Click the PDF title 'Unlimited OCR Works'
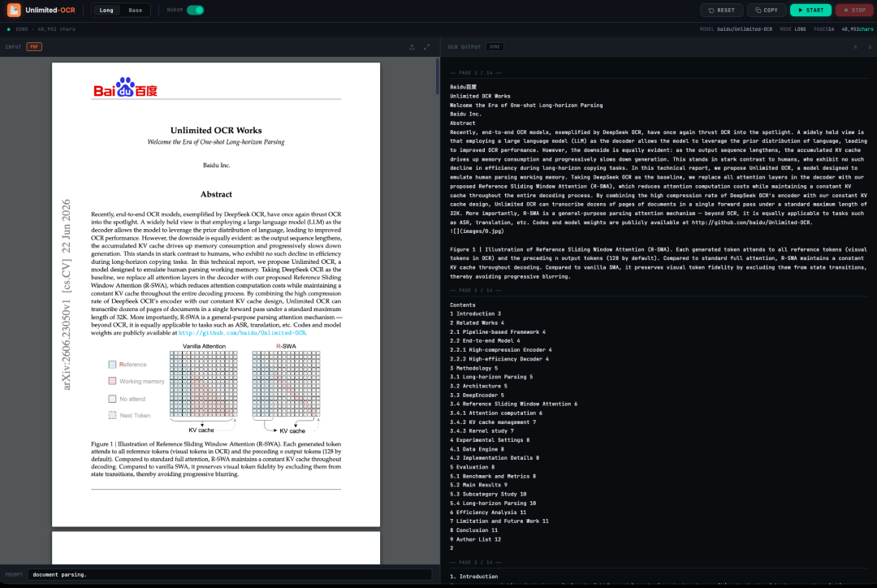 pyautogui.click(x=216, y=131)
